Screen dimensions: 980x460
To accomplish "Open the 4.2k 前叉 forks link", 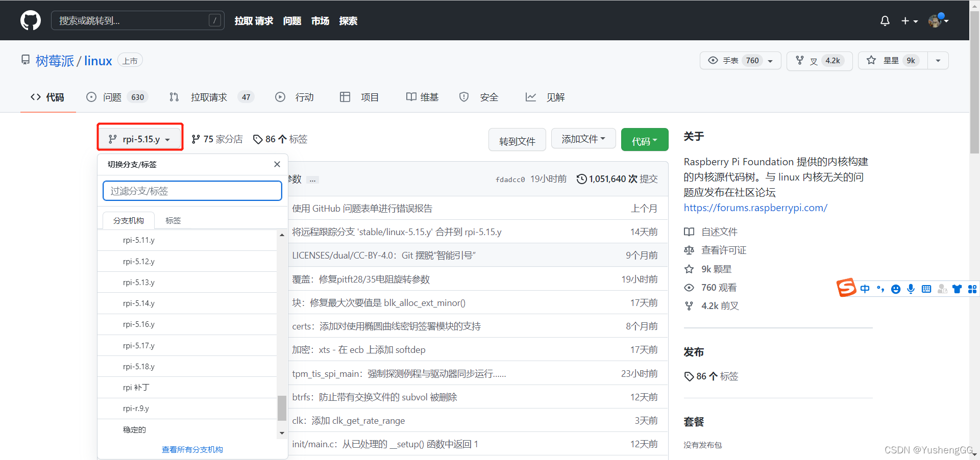I will click(x=712, y=305).
